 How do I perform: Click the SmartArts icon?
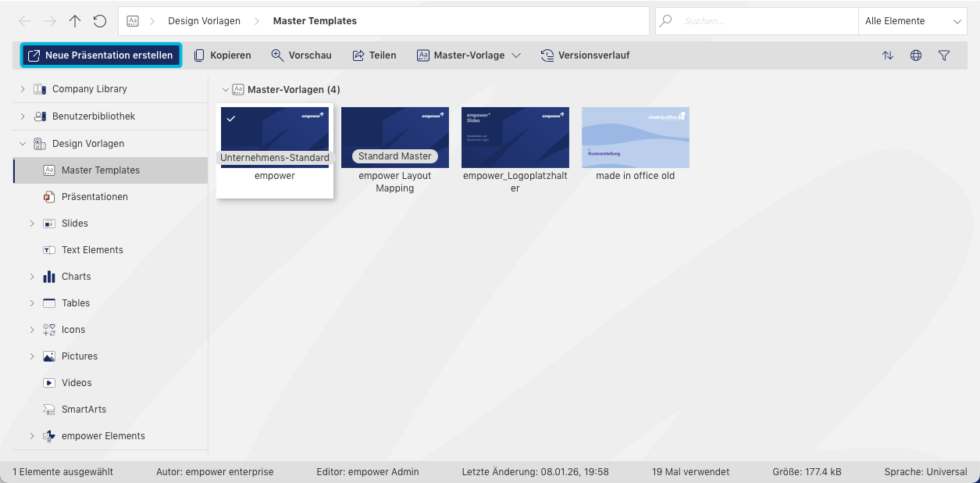click(x=49, y=410)
